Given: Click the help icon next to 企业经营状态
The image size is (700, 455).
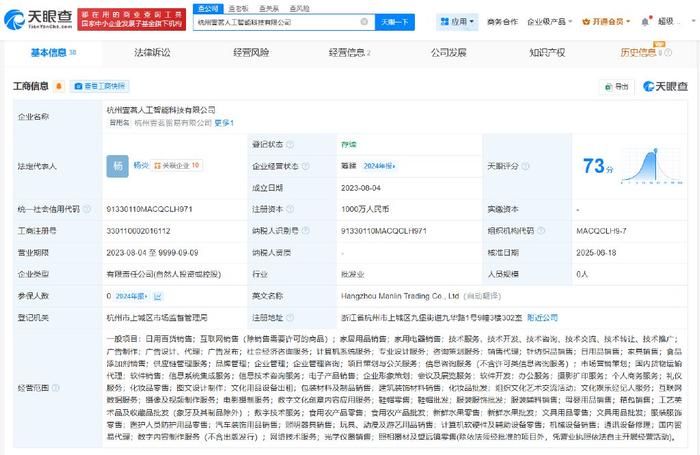Looking at the screenshot, I should (x=305, y=166).
